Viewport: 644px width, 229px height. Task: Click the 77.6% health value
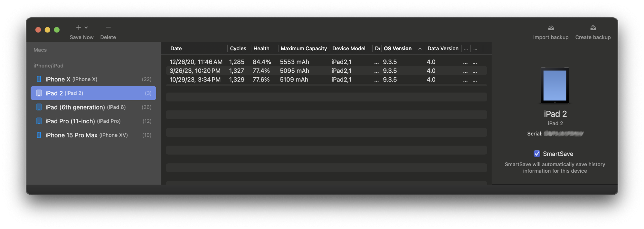[x=261, y=80]
